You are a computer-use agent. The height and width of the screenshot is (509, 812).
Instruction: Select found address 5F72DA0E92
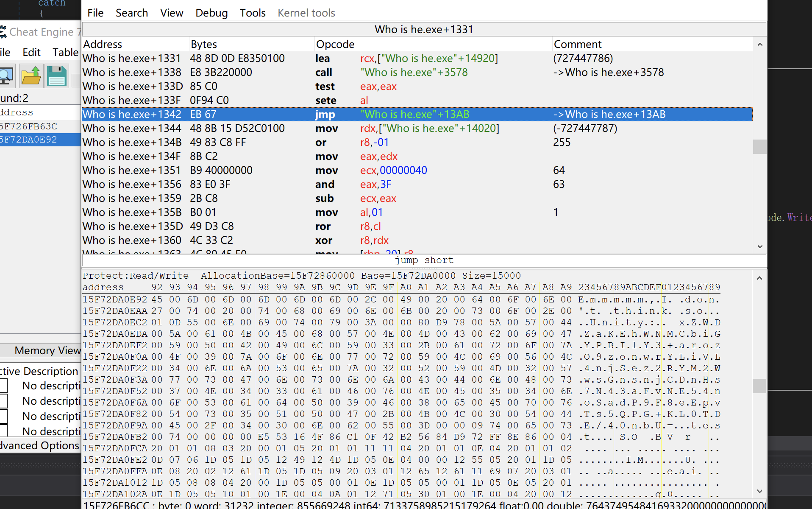click(40, 140)
